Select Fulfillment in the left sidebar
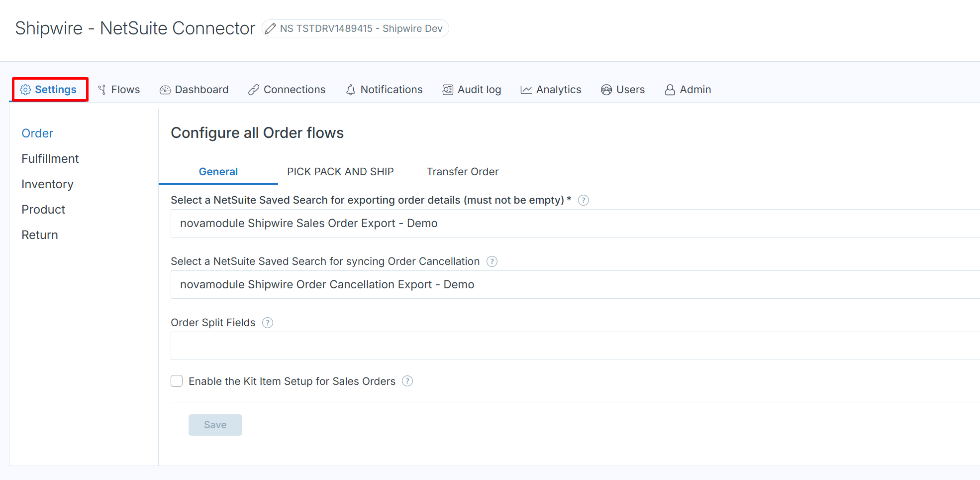This screenshot has width=980, height=480. click(50, 159)
